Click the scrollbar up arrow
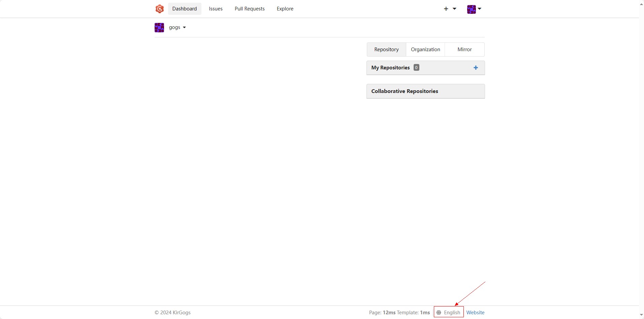 tap(641, 4)
